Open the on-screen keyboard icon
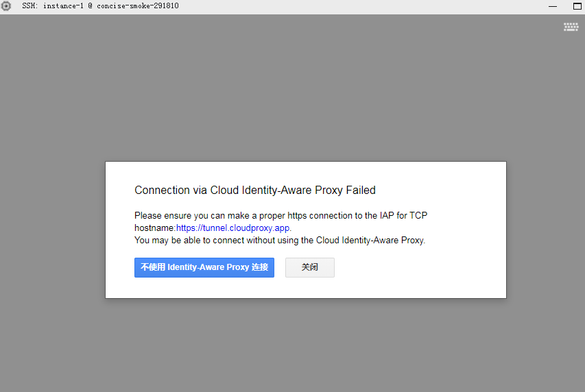 point(571,27)
